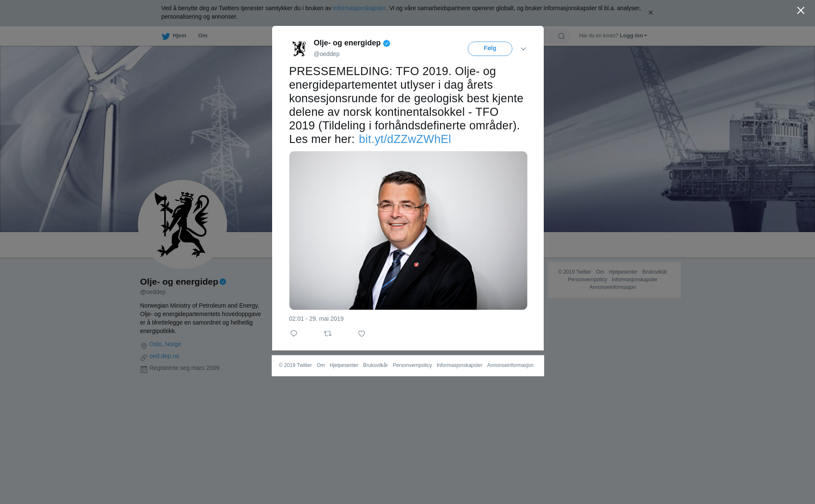Reply to the tweet using comment icon
Screen dimensions: 815x504
pos(294,333)
